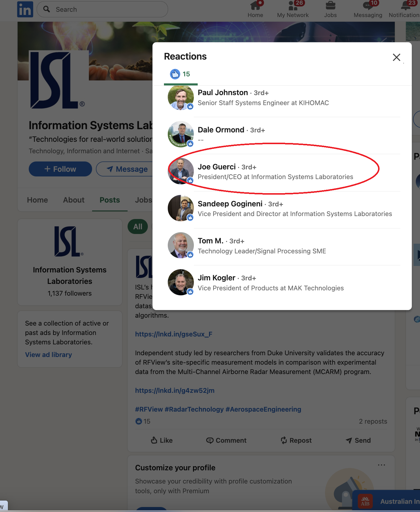420x512 pixels.
Task: Click Paul Johnston's headline at KIHOMAC
Action: tap(263, 103)
